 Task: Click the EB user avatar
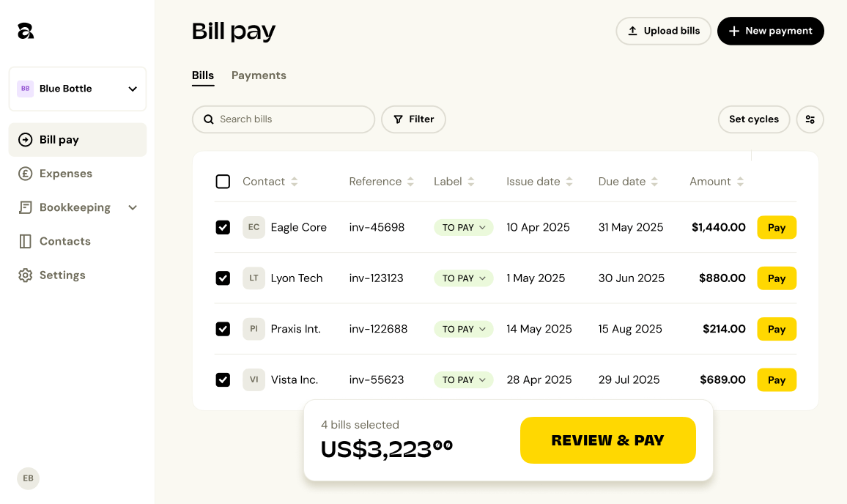[28, 478]
